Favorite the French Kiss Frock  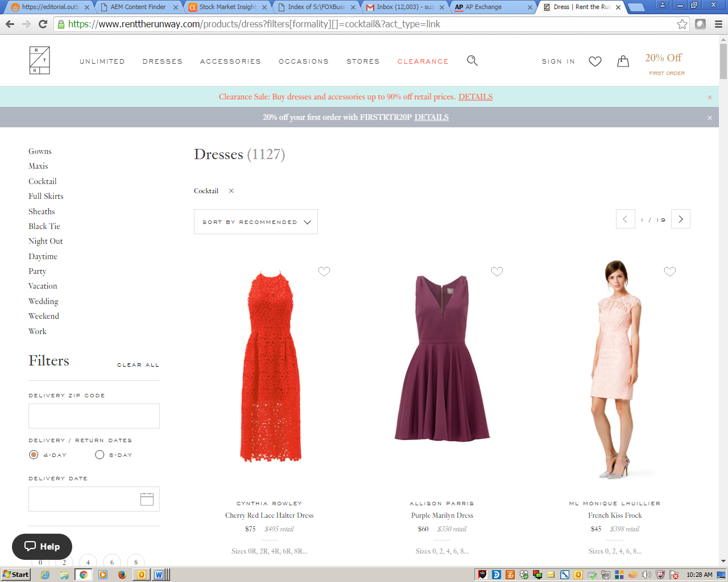[670, 272]
